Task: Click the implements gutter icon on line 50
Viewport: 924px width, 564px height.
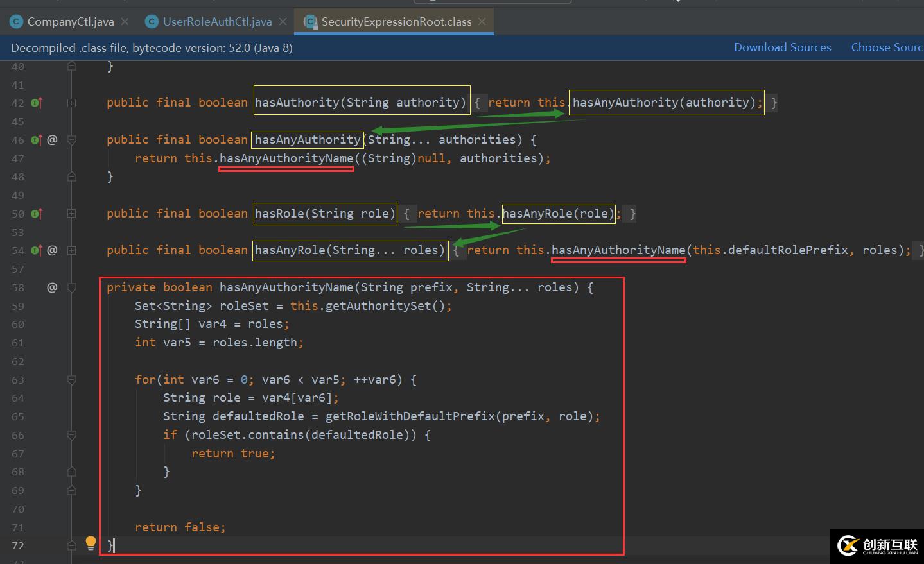Action: coord(37,214)
